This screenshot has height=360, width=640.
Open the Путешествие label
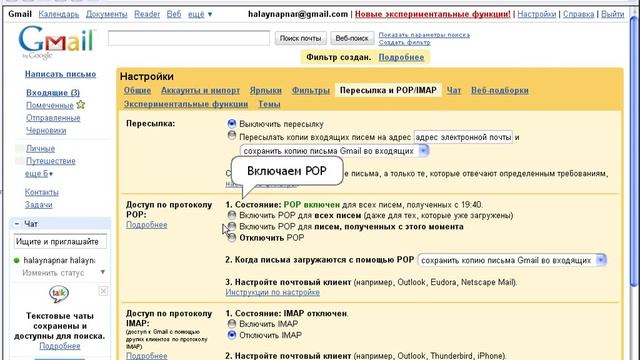51,161
